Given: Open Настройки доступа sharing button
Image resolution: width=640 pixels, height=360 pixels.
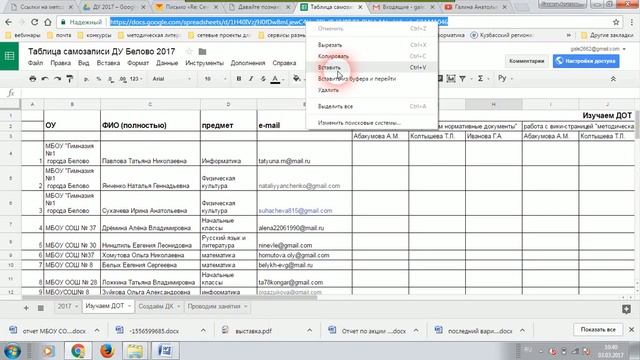Looking at the screenshot, I should point(586,61).
